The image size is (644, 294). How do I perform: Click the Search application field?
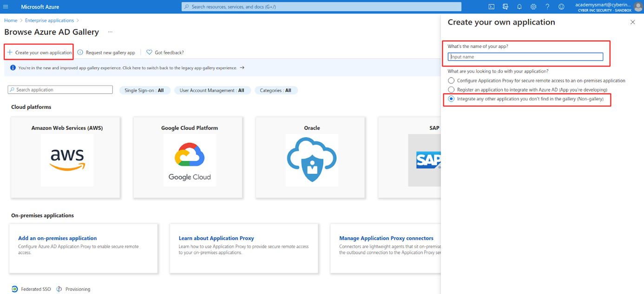(60, 90)
